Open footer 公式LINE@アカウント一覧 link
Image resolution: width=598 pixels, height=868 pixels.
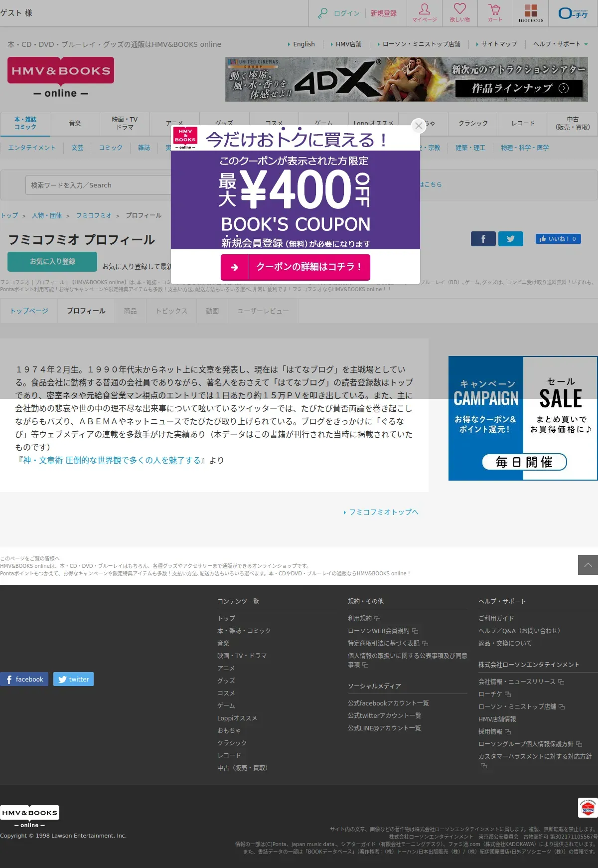pyautogui.click(x=384, y=728)
